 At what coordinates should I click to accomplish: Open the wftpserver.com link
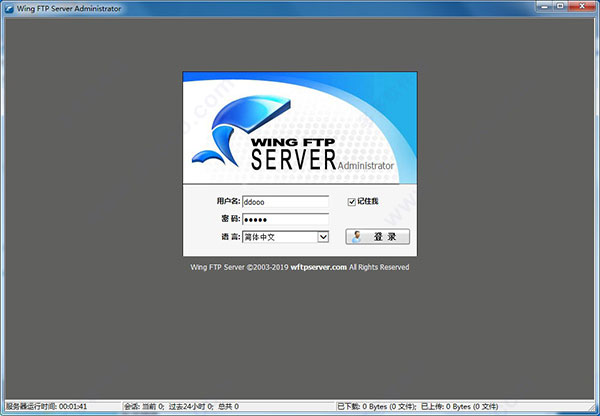318,267
